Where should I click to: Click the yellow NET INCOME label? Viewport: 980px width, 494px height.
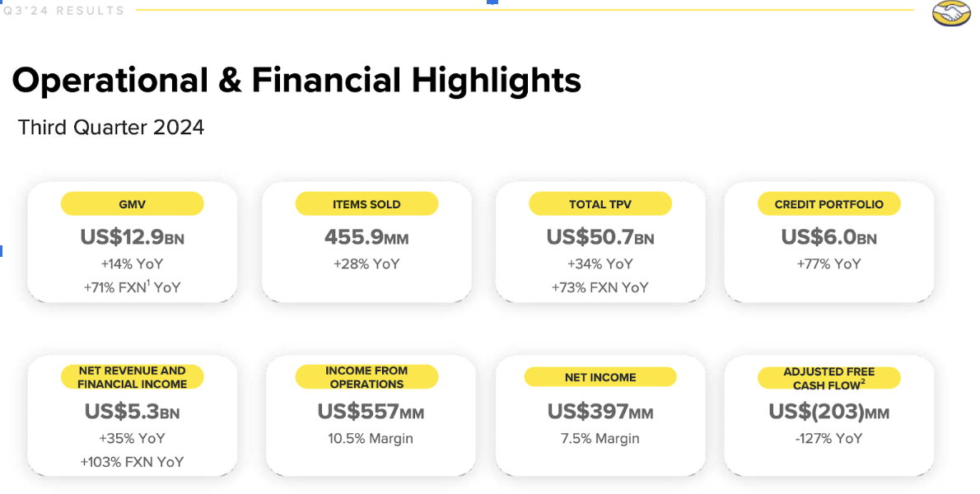[x=600, y=377]
